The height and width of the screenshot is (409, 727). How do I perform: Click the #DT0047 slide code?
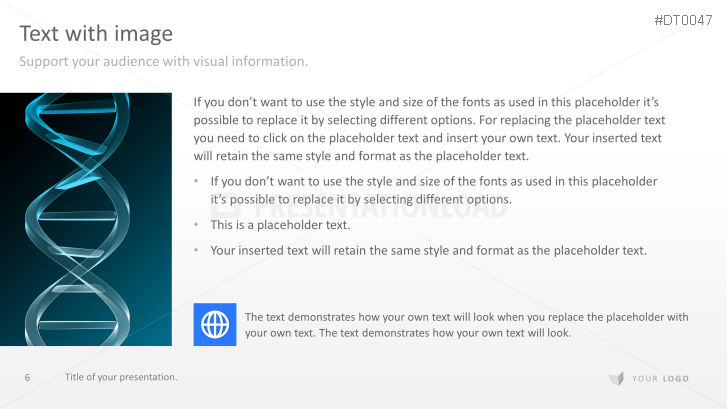pyautogui.click(x=683, y=20)
